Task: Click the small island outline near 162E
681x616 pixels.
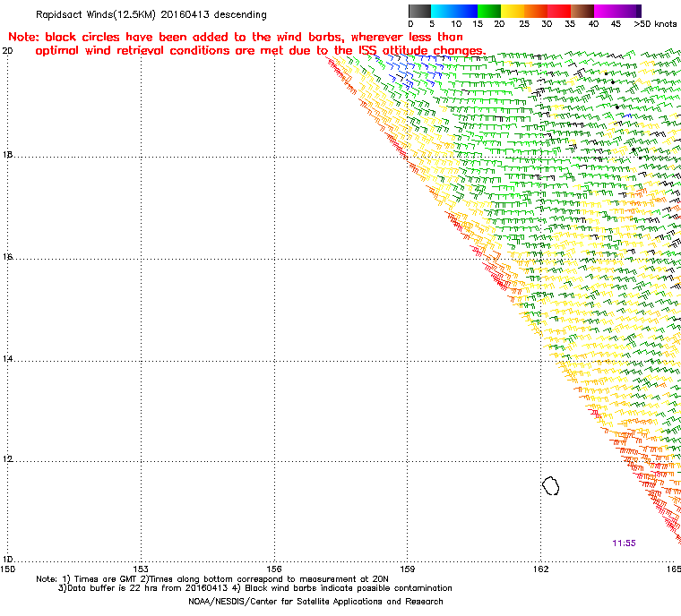Action: tap(551, 486)
